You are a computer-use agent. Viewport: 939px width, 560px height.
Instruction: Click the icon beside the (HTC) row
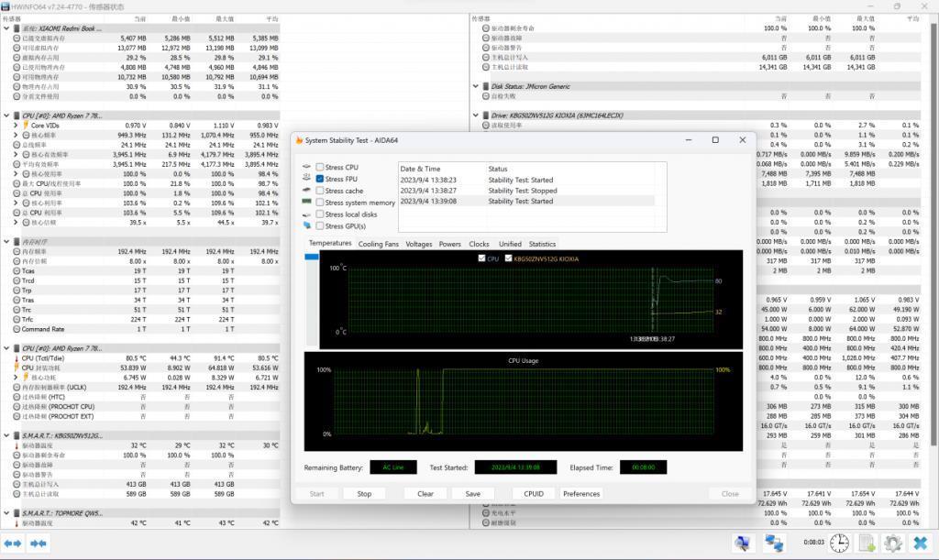tap(17, 397)
